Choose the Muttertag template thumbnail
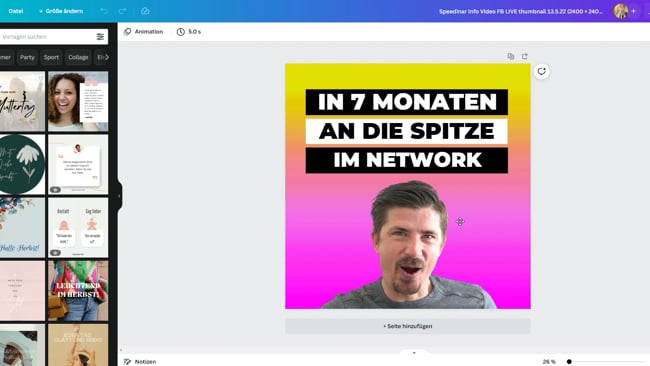The image size is (650, 366). point(22,102)
